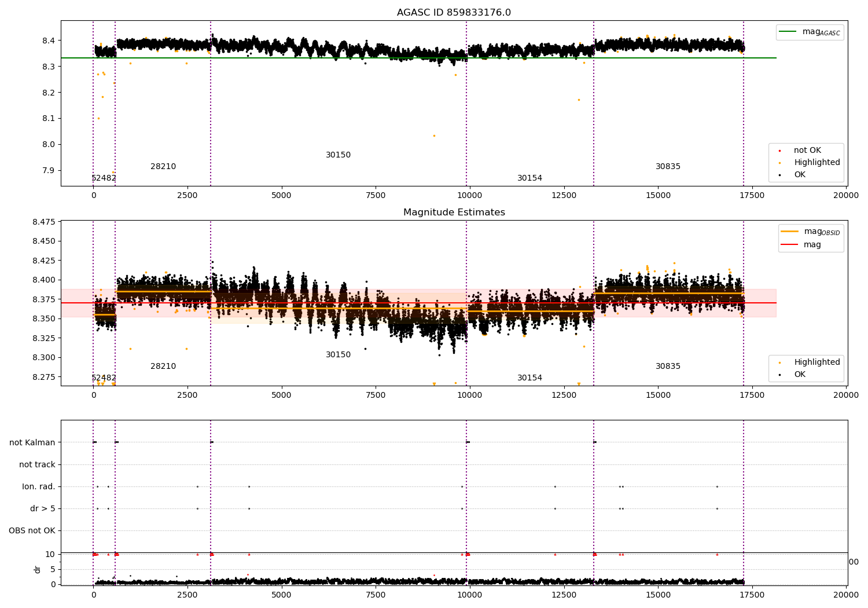868x608 pixels.
Task: Click the "Ion. rad." axis label
Action: [x=39, y=487]
